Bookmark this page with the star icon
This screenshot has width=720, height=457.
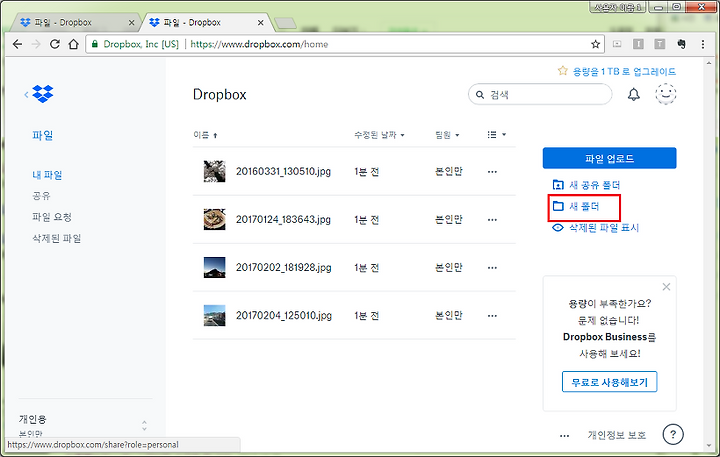(596, 44)
